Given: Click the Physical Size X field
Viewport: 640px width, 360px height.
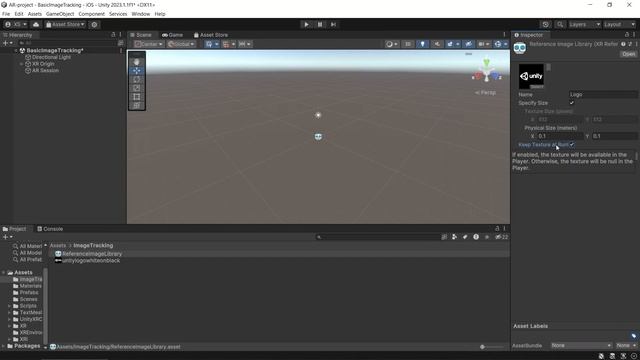Looking at the screenshot, I should pos(560,136).
